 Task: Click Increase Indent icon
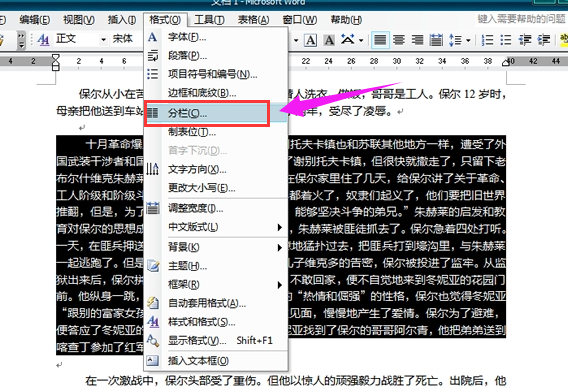(x=544, y=40)
